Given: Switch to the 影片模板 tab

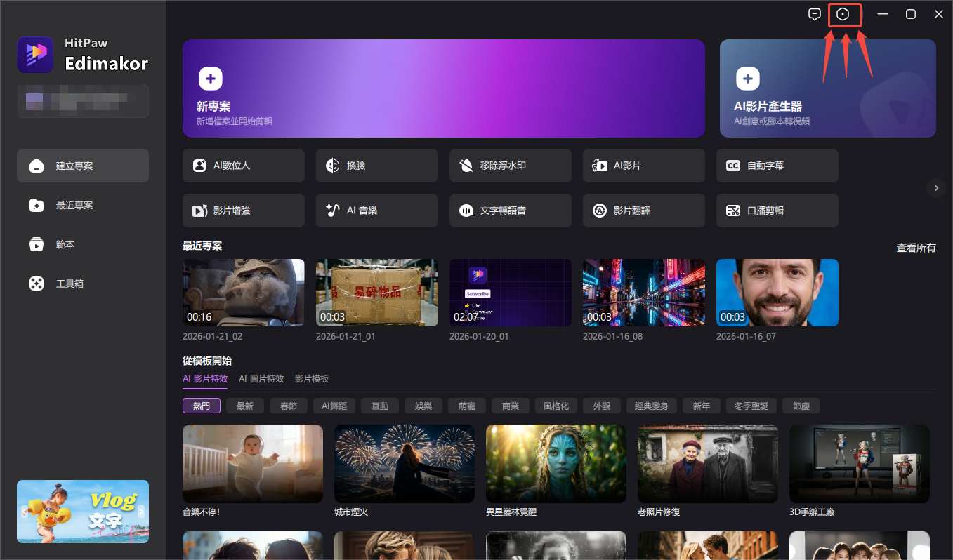Looking at the screenshot, I should 312,378.
